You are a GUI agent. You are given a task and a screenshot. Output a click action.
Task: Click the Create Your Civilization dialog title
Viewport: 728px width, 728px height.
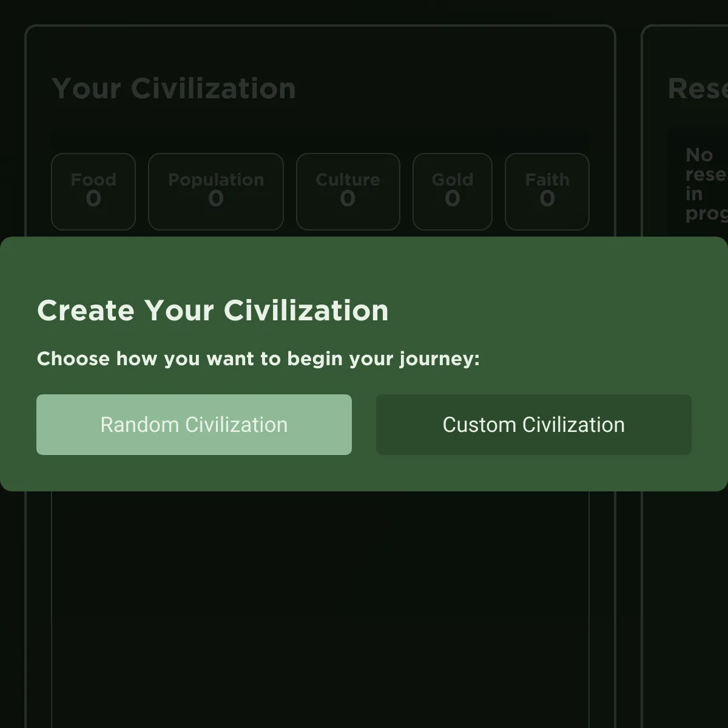pyautogui.click(x=213, y=311)
